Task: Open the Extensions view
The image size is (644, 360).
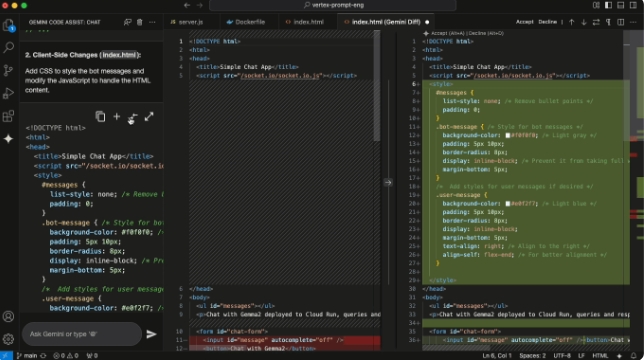Action: tap(8, 116)
